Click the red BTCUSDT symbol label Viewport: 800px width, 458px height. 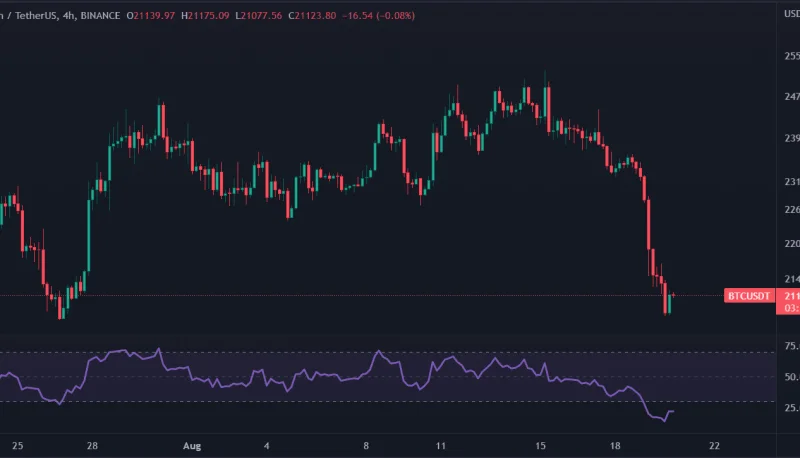click(x=748, y=296)
